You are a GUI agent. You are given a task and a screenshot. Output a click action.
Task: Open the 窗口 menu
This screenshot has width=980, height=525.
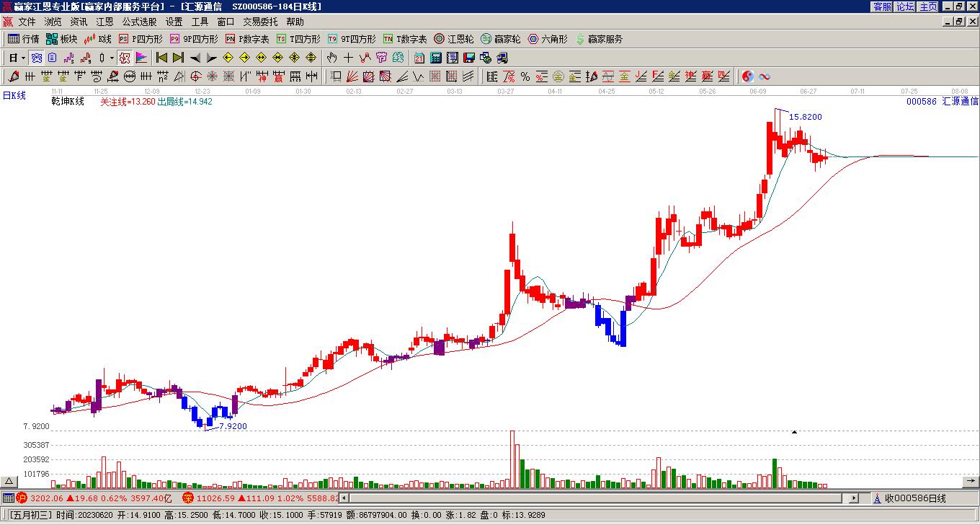226,22
